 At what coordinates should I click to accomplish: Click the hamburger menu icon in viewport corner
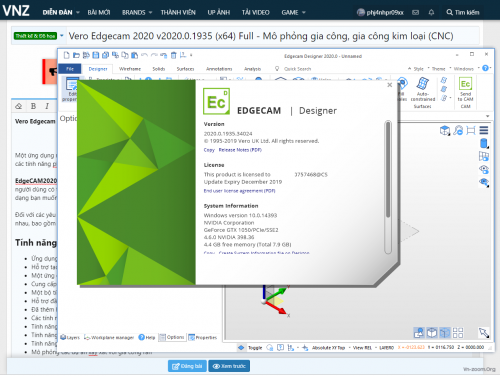484,130
